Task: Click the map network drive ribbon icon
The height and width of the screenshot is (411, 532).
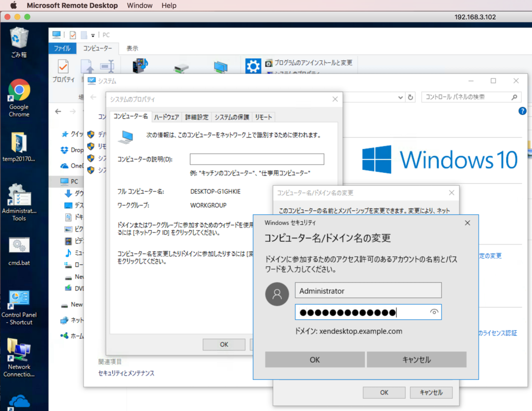Action: (181, 68)
